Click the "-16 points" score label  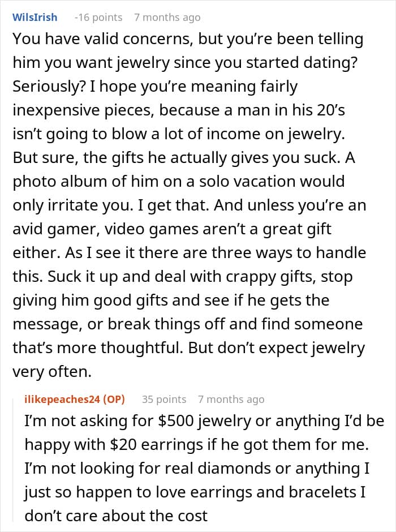tap(98, 17)
